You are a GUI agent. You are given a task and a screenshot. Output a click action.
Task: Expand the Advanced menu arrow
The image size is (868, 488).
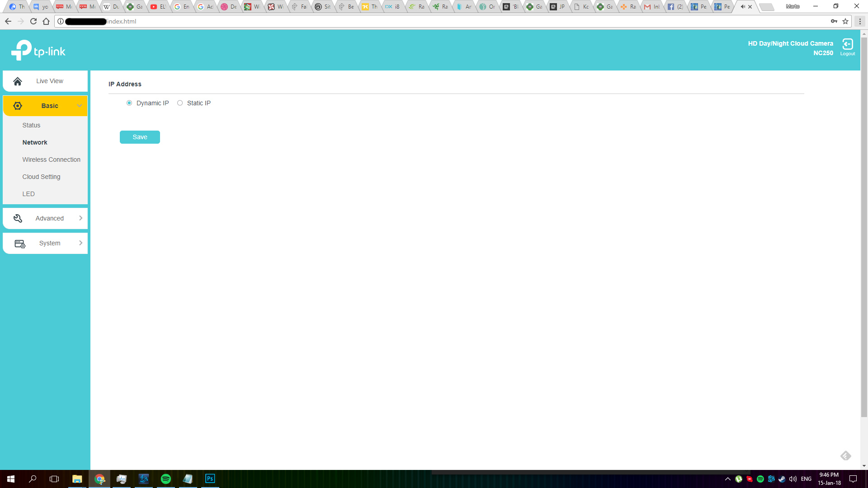[x=80, y=218]
